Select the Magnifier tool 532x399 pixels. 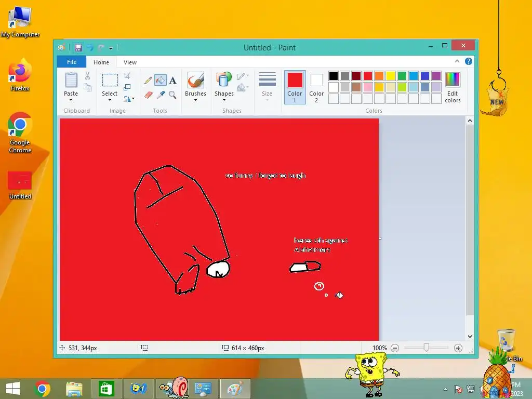tap(172, 95)
